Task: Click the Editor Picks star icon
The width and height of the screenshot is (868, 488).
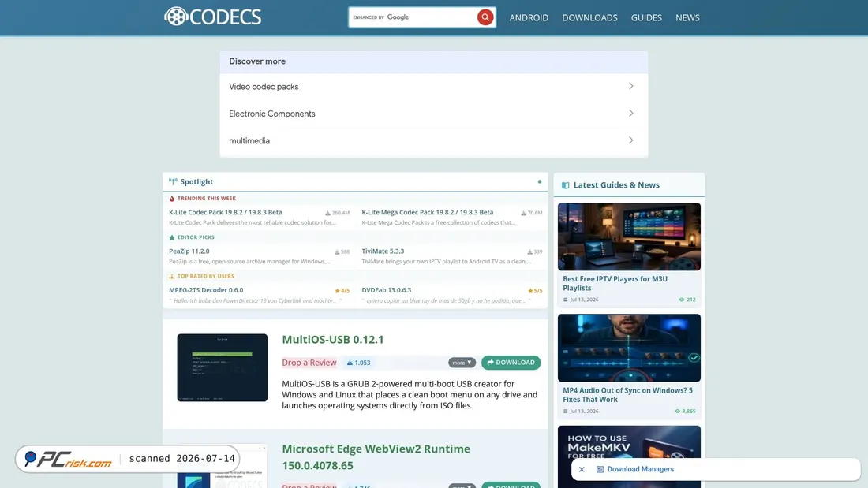Action: [171, 237]
